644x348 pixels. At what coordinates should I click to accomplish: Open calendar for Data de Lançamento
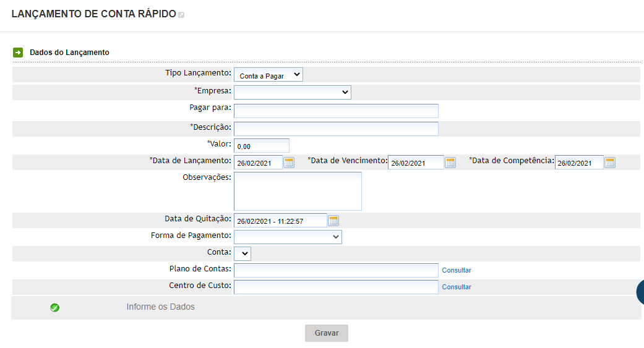[289, 163]
